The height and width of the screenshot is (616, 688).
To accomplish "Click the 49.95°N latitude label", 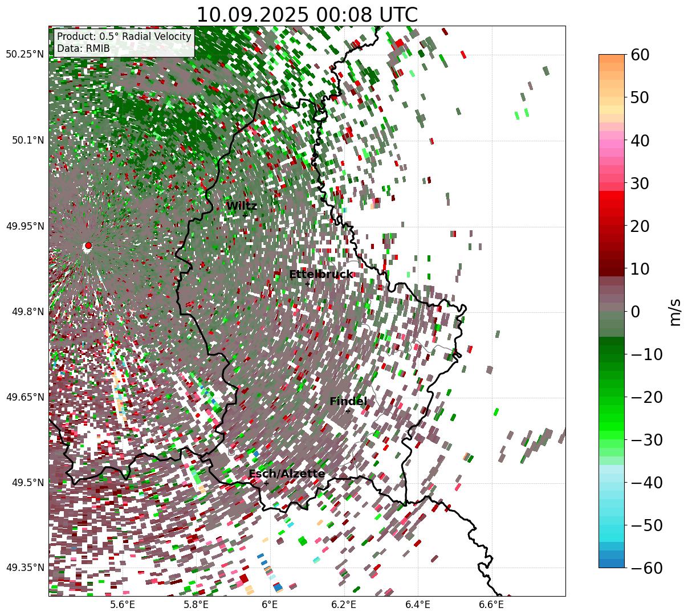I will pos(25,226).
